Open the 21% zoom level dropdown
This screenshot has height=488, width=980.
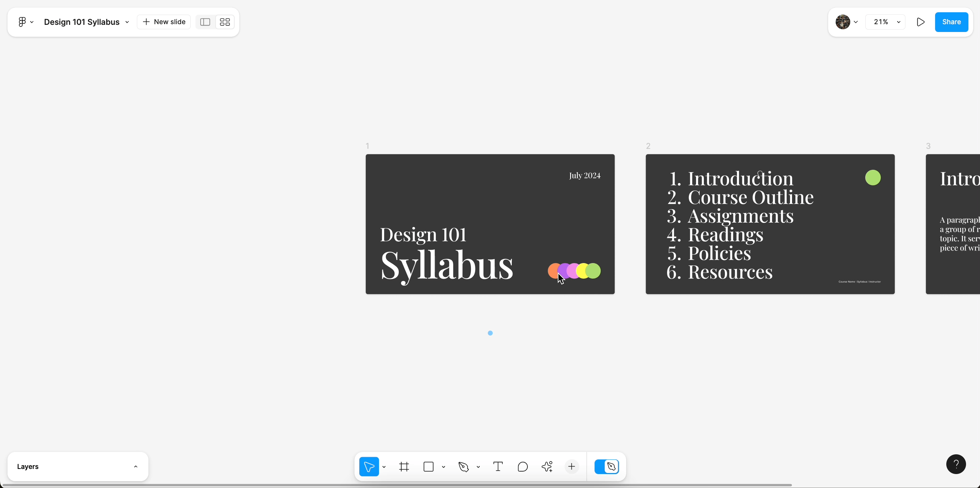(x=885, y=22)
